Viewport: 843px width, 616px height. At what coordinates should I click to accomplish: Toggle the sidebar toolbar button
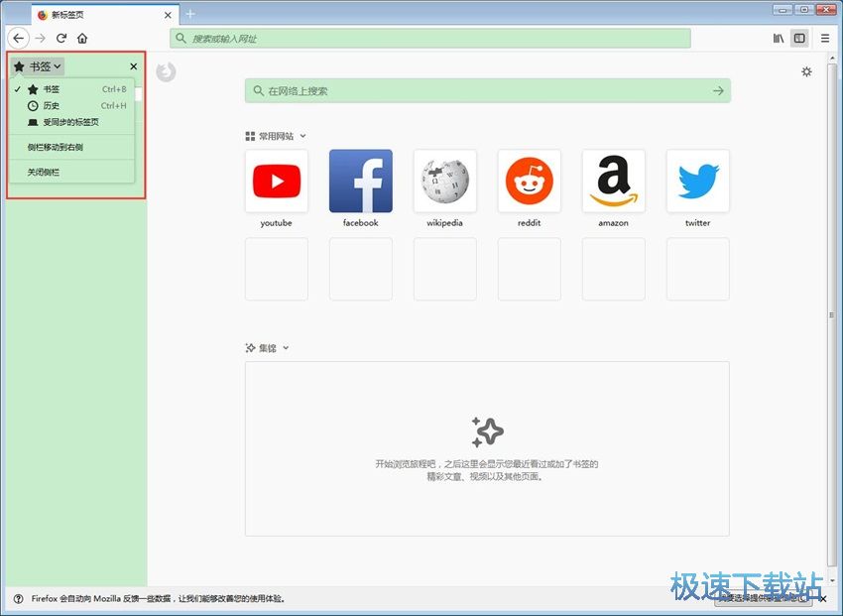click(x=799, y=38)
